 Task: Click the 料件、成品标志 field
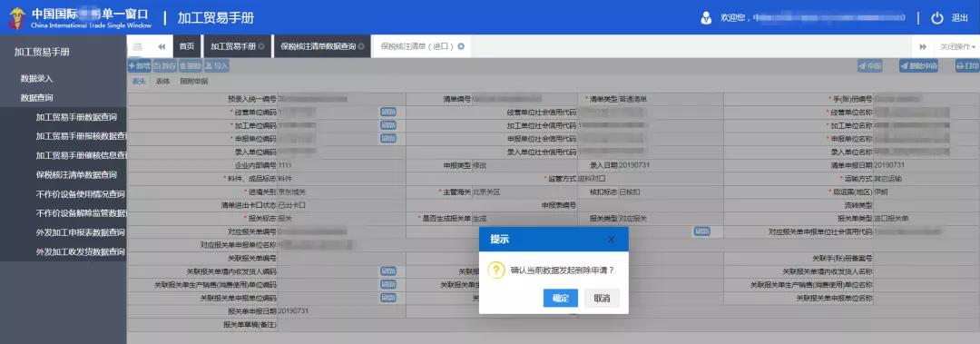click(341, 178)
